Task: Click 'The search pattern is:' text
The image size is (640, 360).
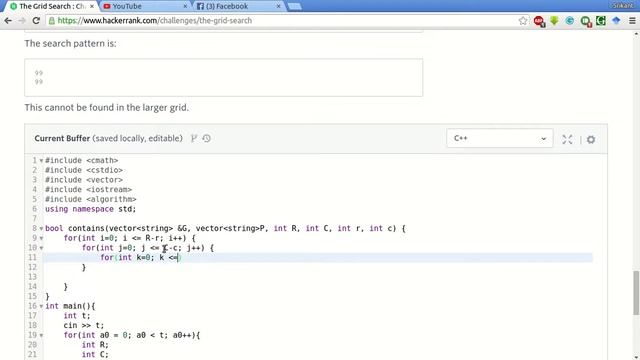Action: [x=70, y=43]
